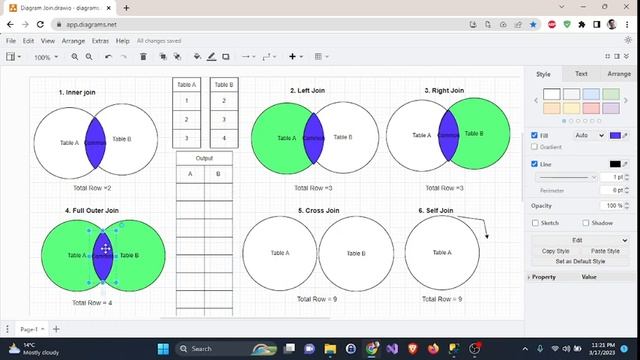Click Set as Default Style
This screenshot has width=640, height=360.
tap(580, 261)
